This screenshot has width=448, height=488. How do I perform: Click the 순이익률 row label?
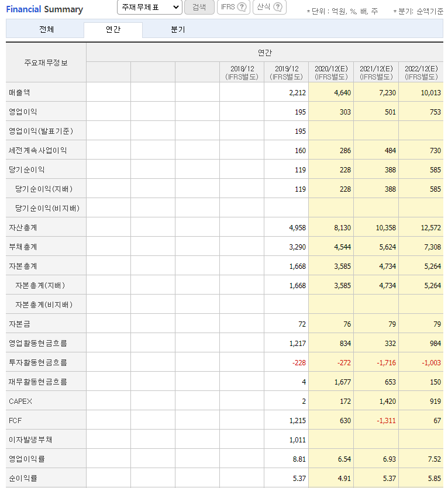tap(23, 478)
